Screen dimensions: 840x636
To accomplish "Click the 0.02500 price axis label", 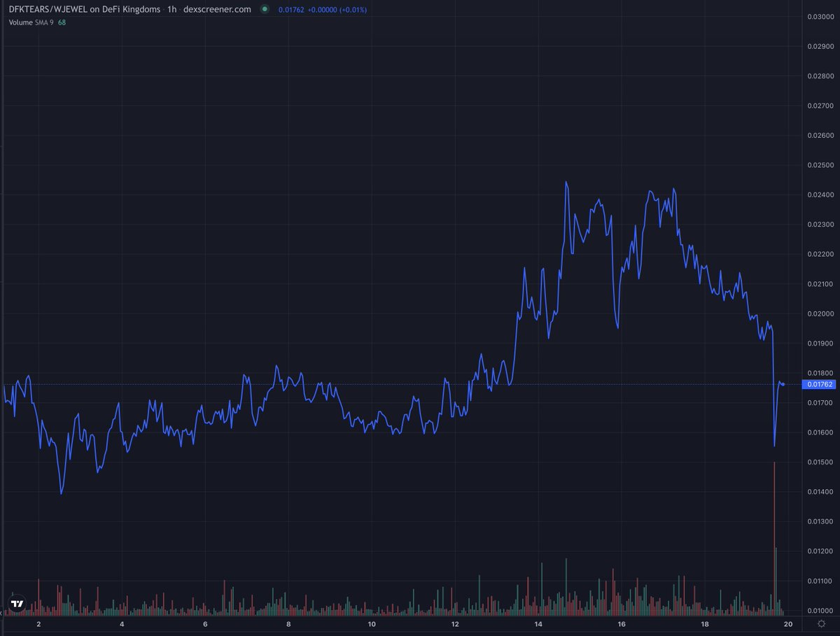I will (x=819, y=165).
